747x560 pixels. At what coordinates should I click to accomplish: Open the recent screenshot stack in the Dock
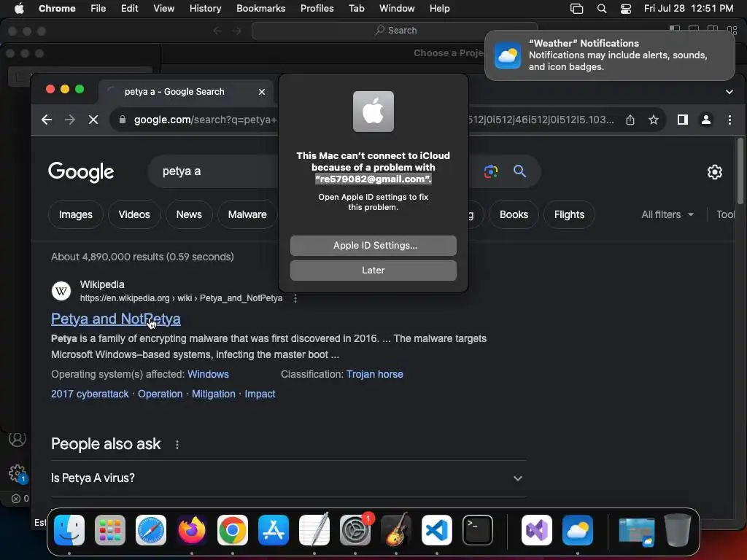636,531
